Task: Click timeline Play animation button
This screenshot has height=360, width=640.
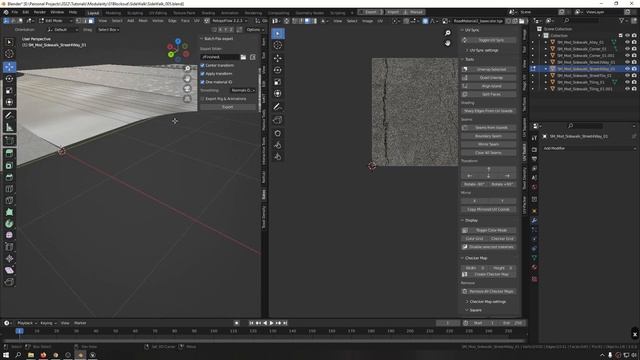Action: [271, 323]
